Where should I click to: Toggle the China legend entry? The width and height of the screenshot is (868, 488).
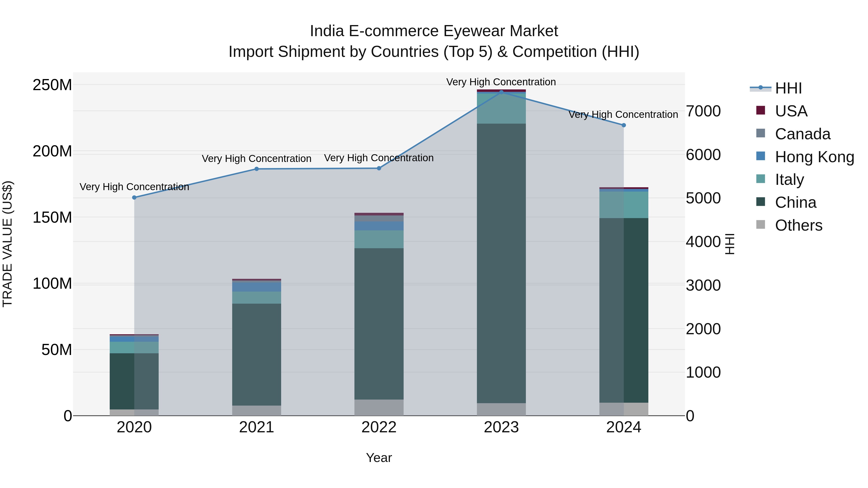point(786,202)
